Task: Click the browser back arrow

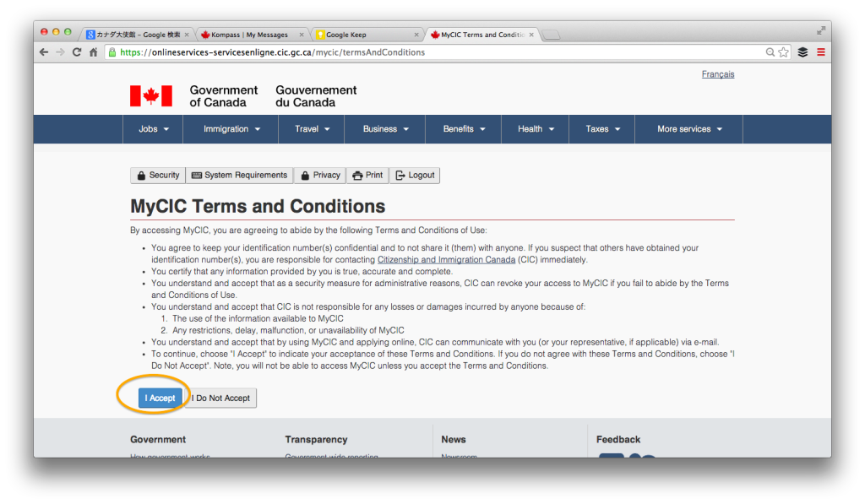Action: (44, 52)
